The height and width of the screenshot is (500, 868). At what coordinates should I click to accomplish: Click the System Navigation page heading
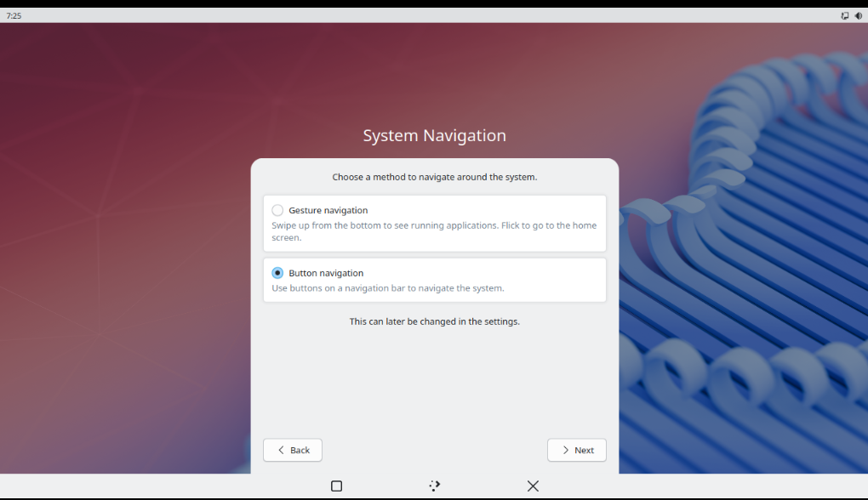pyautogui.click(x=434, y=135)
